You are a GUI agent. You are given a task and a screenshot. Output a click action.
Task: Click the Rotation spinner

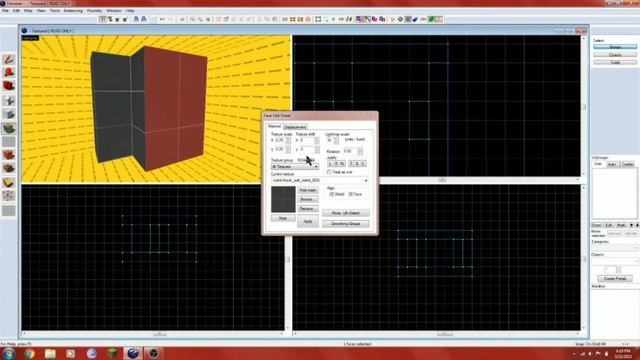coord(360,151)
